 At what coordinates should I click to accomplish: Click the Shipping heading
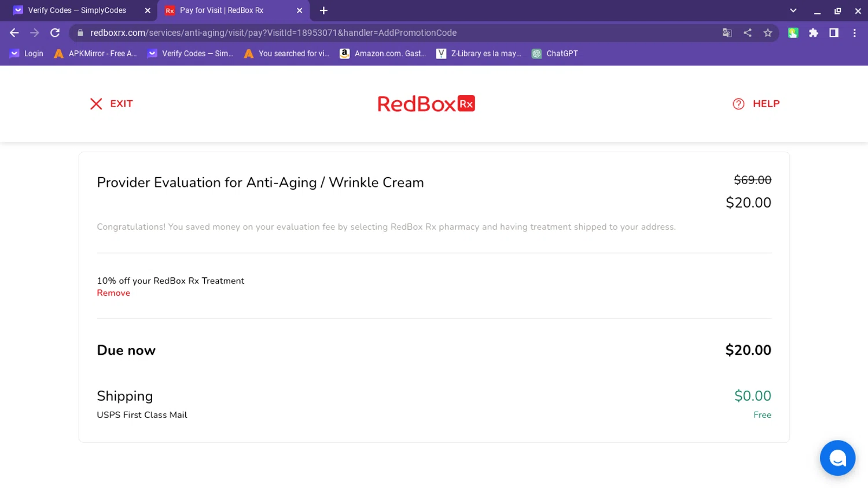coord(125,396)
